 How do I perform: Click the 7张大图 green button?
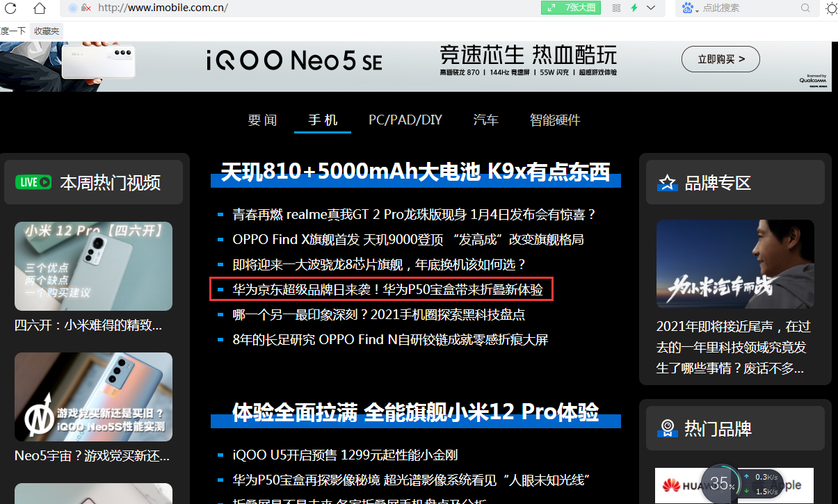tap(571, 8)
